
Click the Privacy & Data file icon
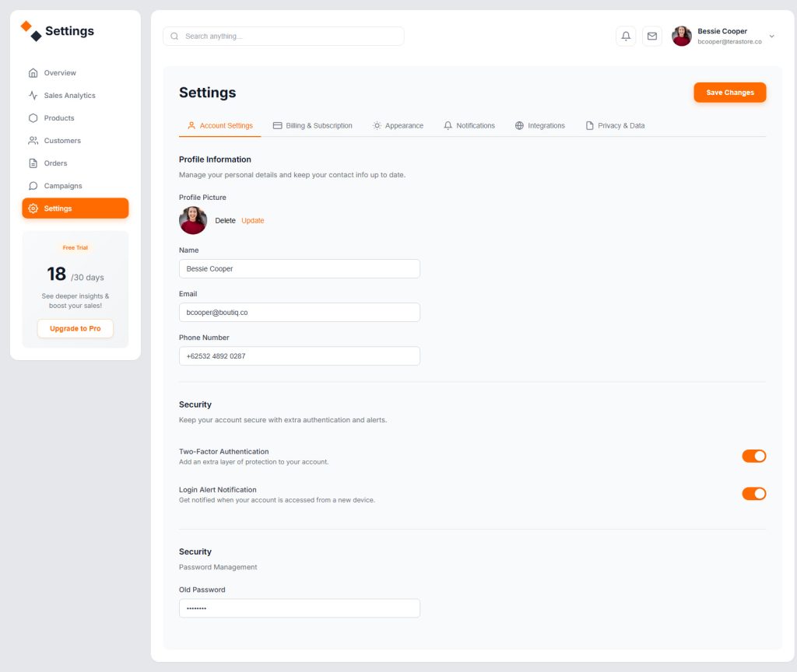(x=590, y=125)
